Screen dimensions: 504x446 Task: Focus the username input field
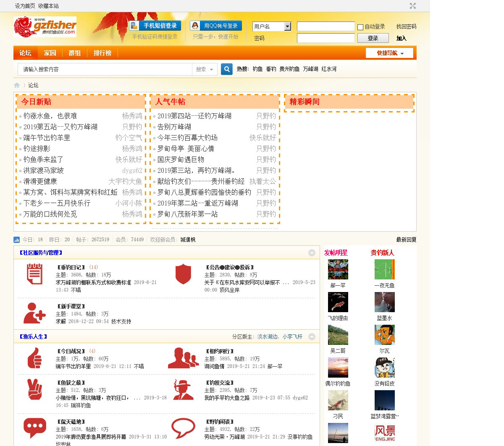click(326, 26)
